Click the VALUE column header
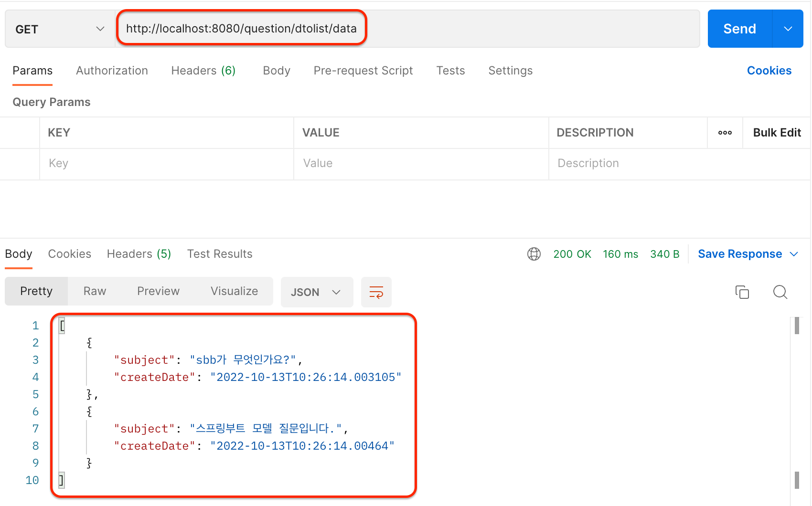This screenshot has width=812, height=506. click(321, 133)
